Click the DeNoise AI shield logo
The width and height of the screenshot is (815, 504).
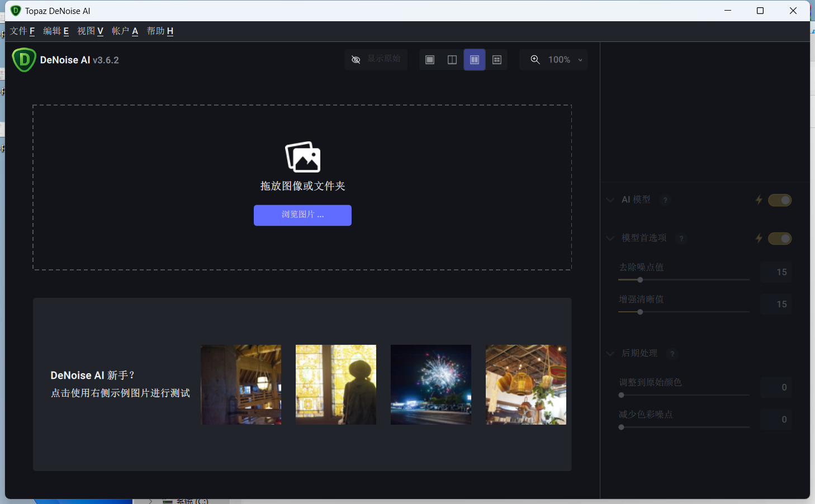click(24, 60)
